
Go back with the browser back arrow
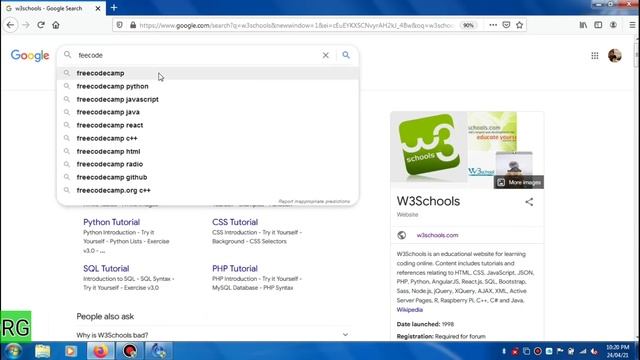click(x=11, y=25)
